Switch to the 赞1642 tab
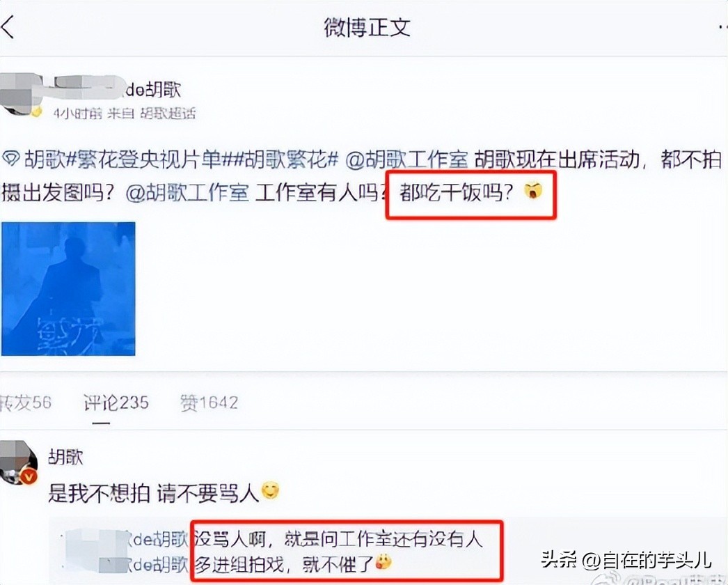 click(209, 403)
